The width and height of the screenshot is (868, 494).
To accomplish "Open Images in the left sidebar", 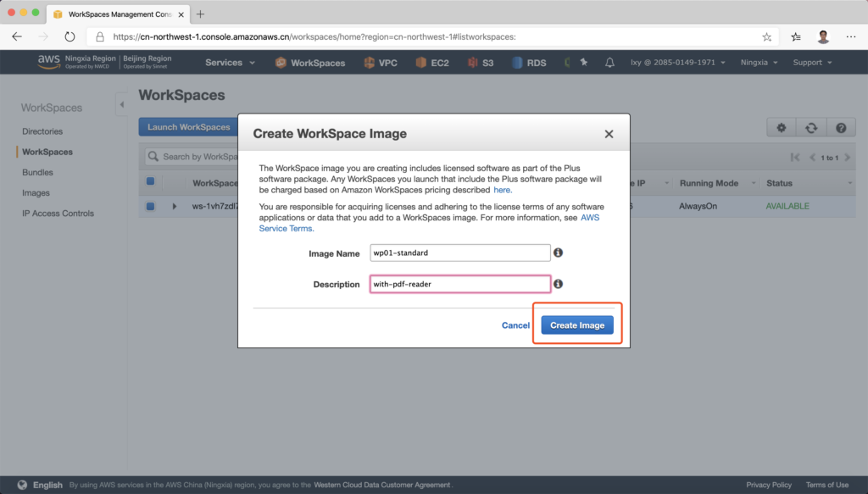I will pos(36,192).
